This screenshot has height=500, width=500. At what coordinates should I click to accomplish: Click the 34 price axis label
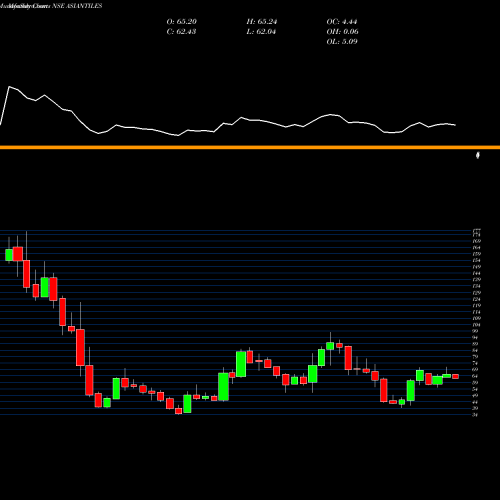click(x=475, y=415)
